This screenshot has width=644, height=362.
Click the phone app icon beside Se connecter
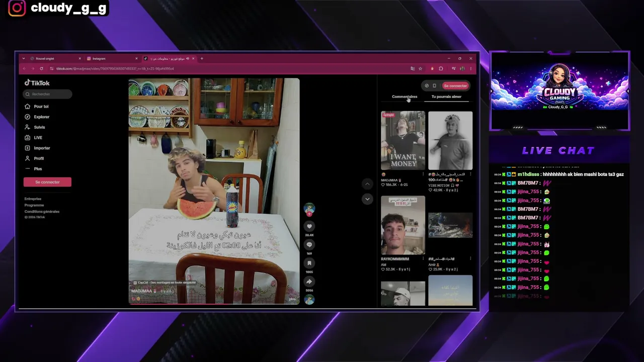(434, 85)
